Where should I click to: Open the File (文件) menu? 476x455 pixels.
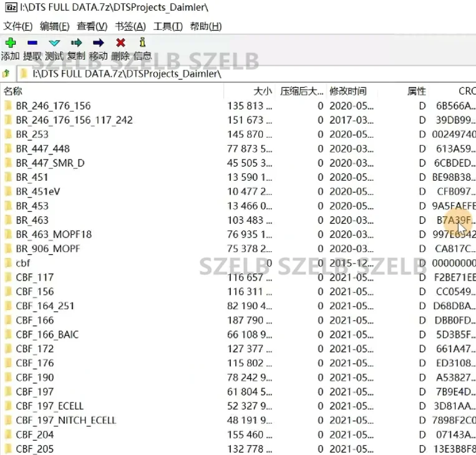point(17,26)
